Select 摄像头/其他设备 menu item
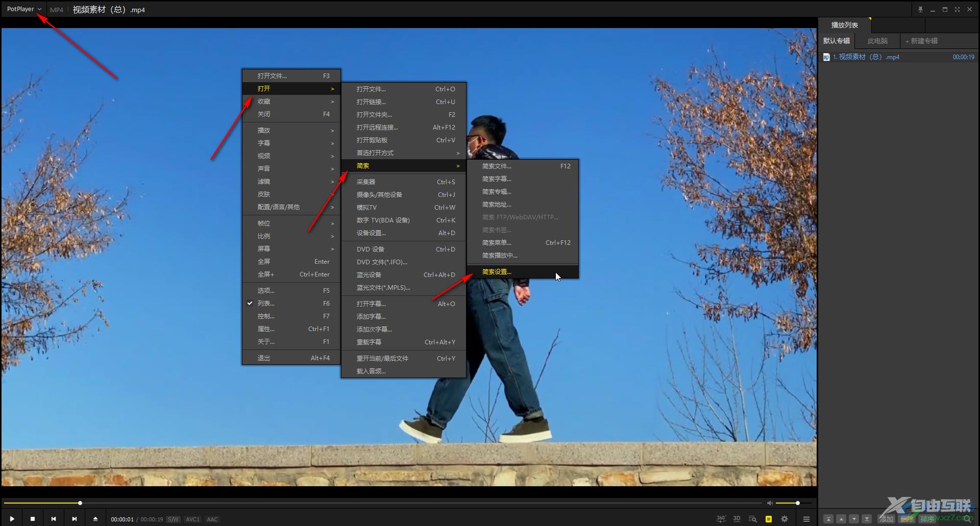This screenshot has height=526, width=980. pos(404,195)
